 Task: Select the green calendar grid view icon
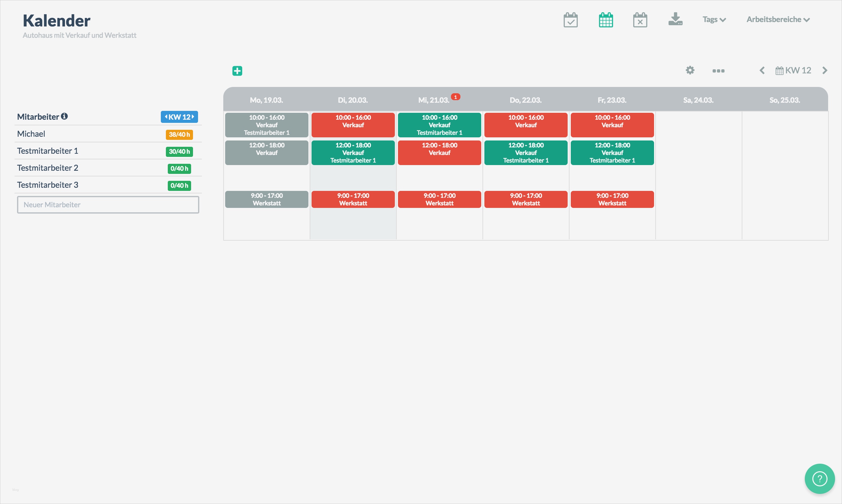coord(605,20)
